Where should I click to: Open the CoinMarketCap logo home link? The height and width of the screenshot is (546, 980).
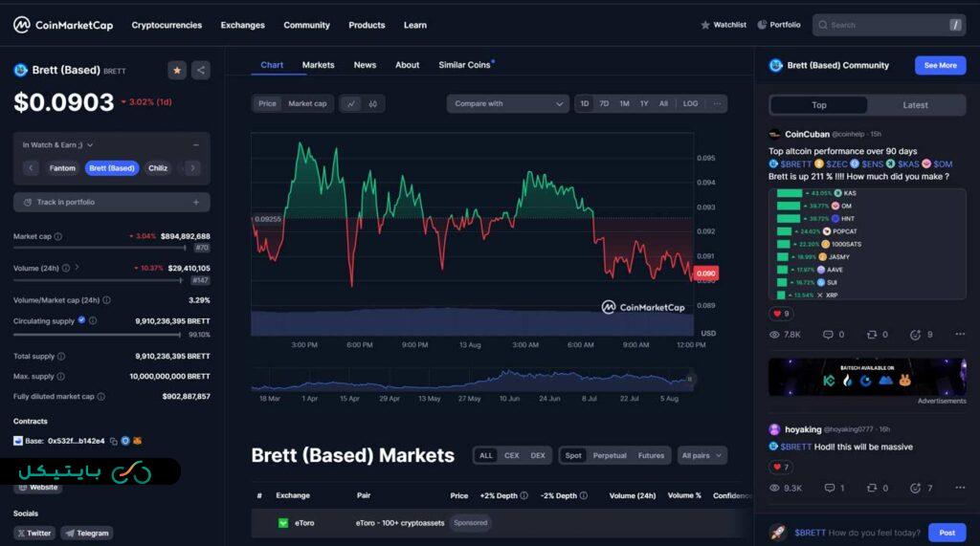pos(63,25)
